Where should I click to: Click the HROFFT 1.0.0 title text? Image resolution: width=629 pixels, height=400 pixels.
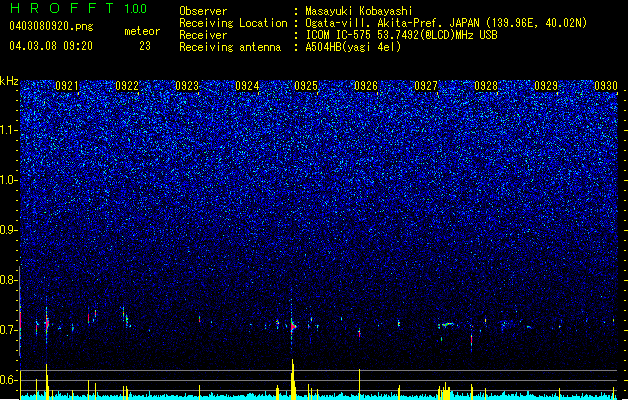click(79, 8)
